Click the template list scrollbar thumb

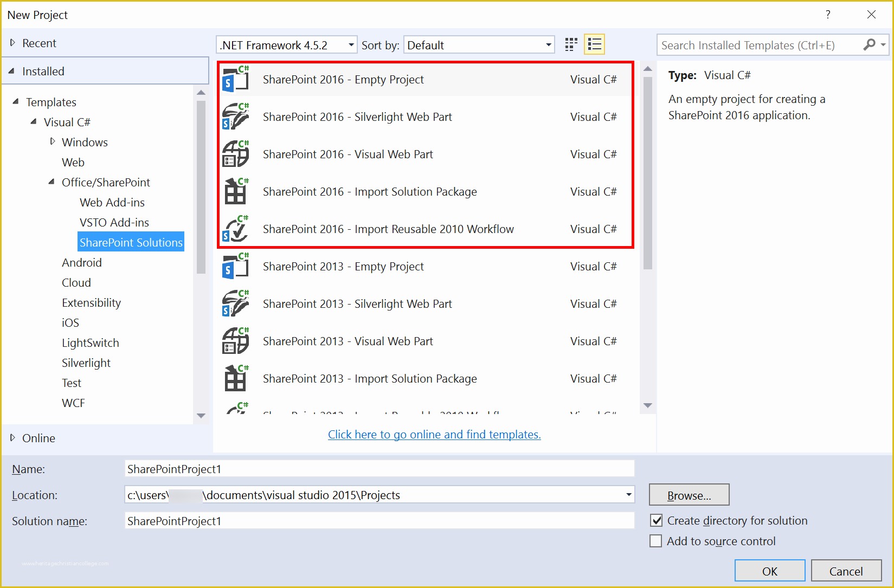648,173
